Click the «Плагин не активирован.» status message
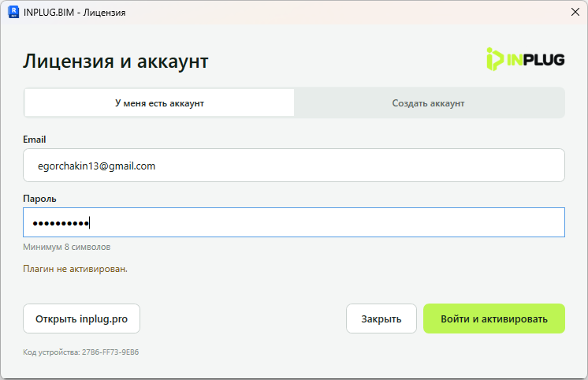The image size is (588, 380). point(75,269)
